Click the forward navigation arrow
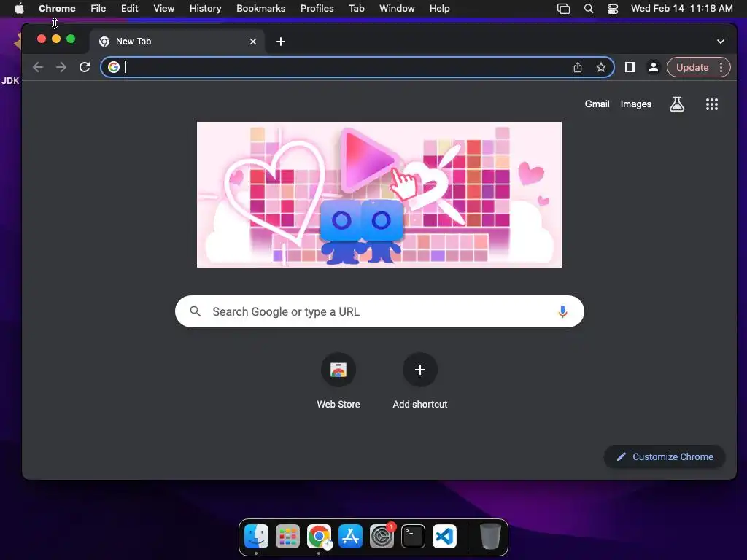The height and width of the screenshot is (560, 747). (x=61, y=67)
